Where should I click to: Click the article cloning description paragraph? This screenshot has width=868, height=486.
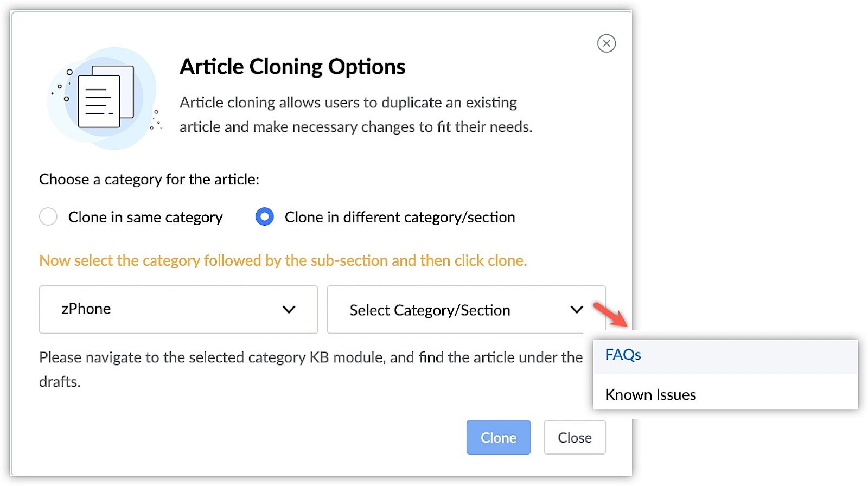coord(355,114)
